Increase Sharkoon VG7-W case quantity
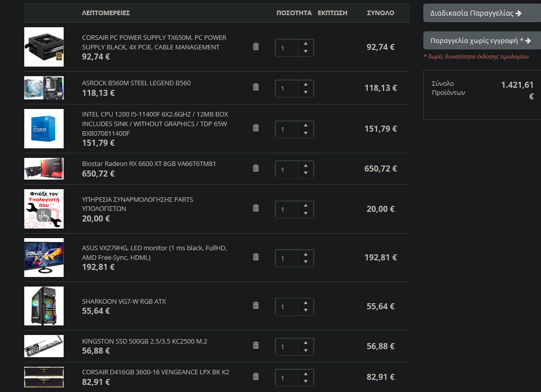The image size is (541, 392). click(x=306, y=303)
